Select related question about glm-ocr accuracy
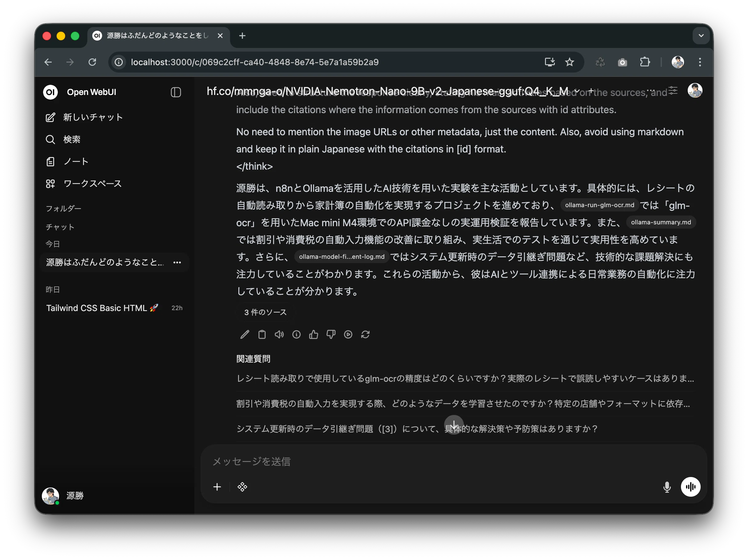 pos(465,379)
